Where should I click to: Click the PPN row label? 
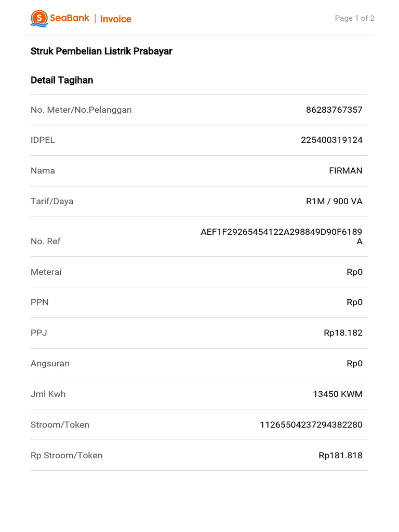(39, 302)
